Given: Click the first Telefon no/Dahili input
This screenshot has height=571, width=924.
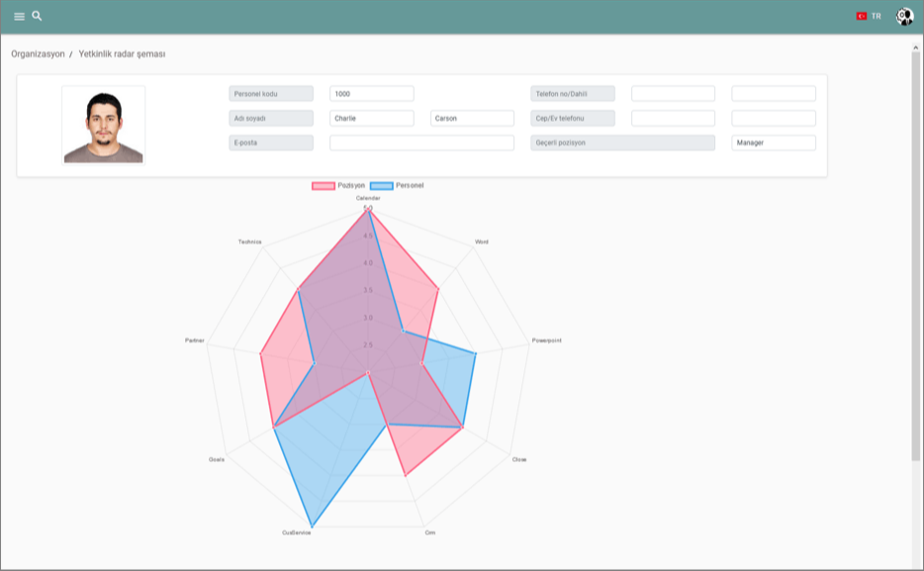Looking at the screenshot, I should pyautogui.click(x=673, y=93).
